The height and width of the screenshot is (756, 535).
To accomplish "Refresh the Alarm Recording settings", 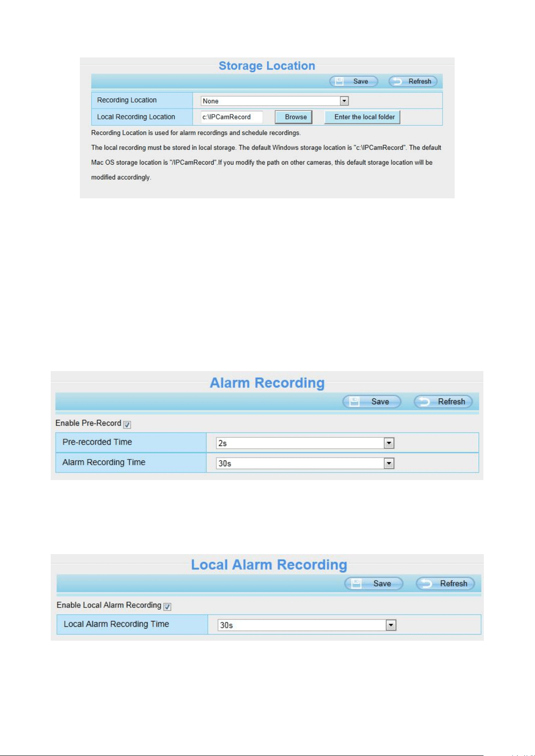I will [443, 402].
